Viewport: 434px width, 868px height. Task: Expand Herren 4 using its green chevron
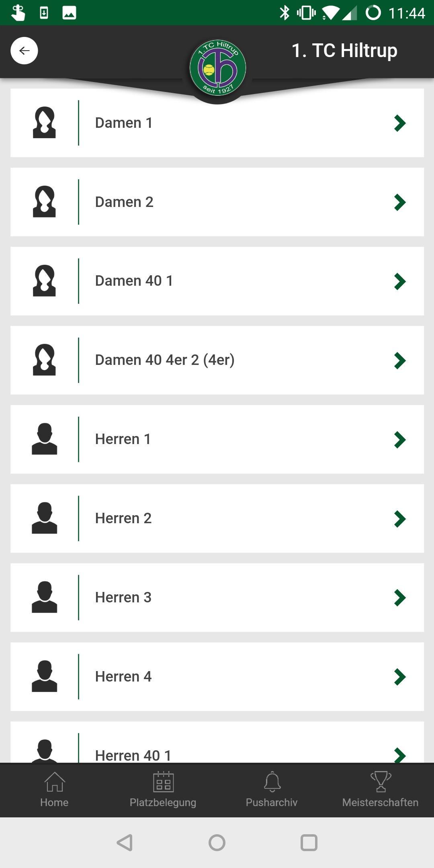pos(400,677)
